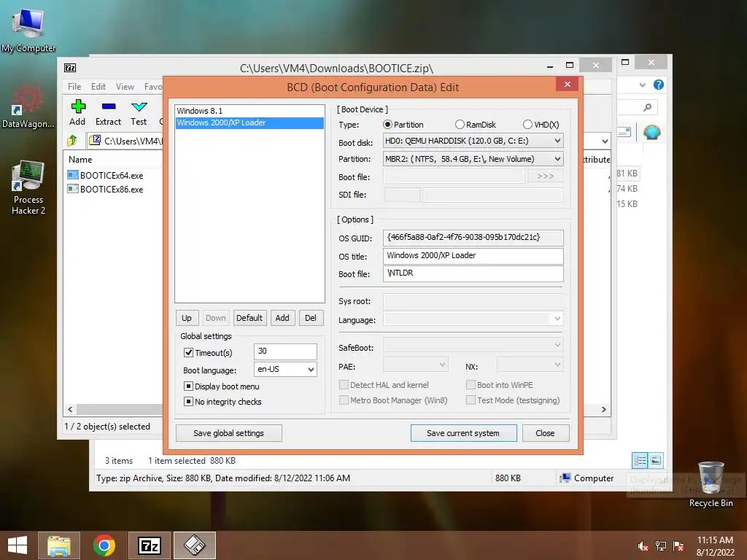Toggle Display boot menu checkbox
Viewport: 747px width, 560px height.
point(189,386)
